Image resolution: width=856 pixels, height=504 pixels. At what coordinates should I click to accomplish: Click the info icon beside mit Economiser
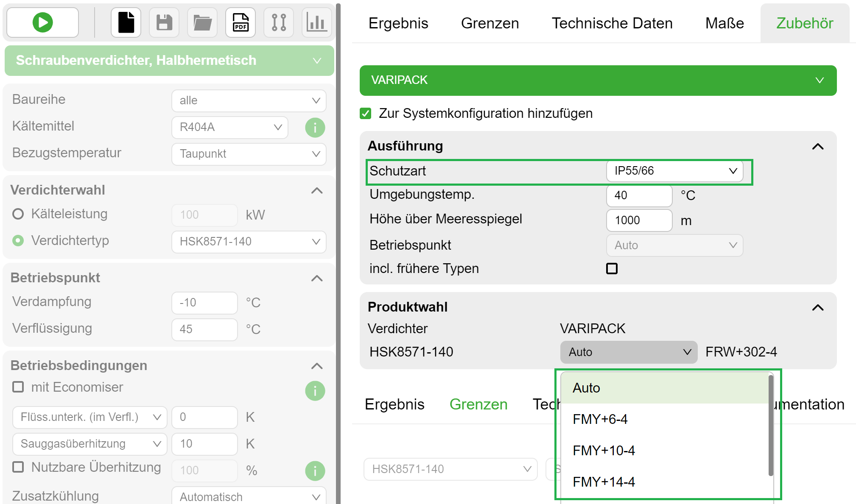click(x=315, y=390)
